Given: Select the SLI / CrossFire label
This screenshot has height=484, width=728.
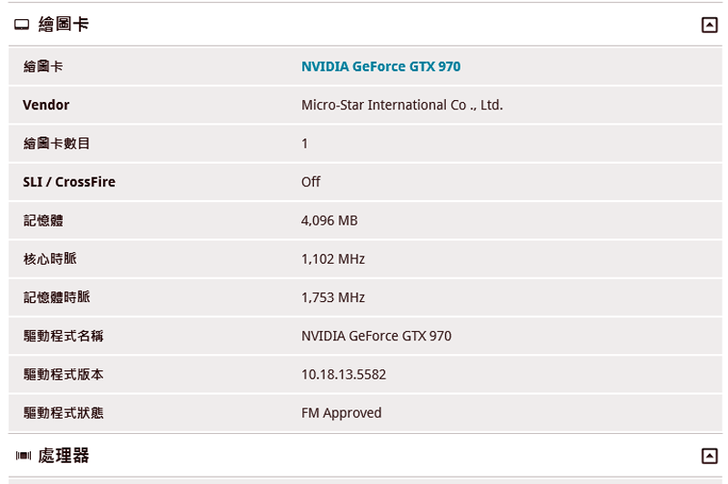Looking at the screenshot, I should pos(69,182).
